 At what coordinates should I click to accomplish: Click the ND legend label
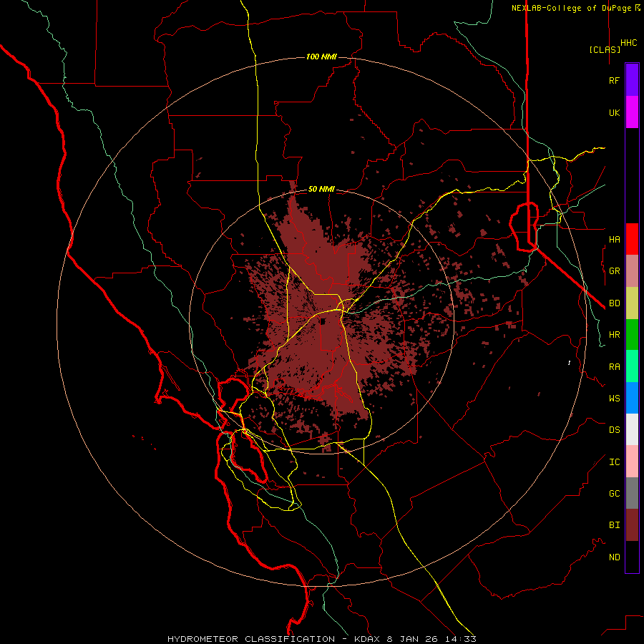click(x=614, y=557)
